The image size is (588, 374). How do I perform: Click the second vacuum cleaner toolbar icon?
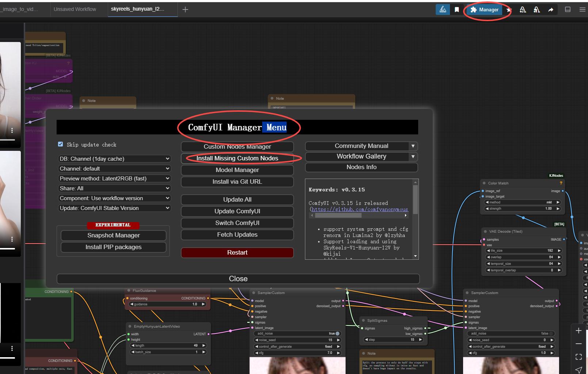pos(537,10)
